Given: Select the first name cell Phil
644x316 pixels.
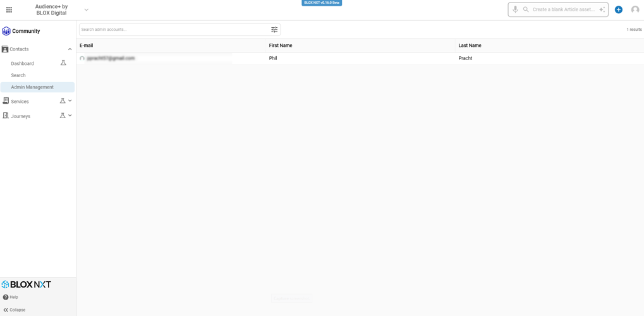Looking at the screenshot, I should pyautogui.click(x=273, y=58).
